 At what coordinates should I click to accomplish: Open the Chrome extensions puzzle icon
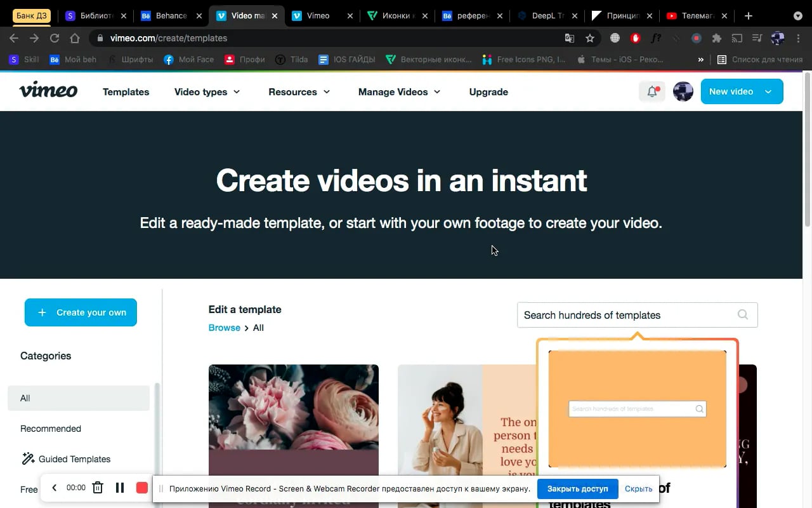717,38
